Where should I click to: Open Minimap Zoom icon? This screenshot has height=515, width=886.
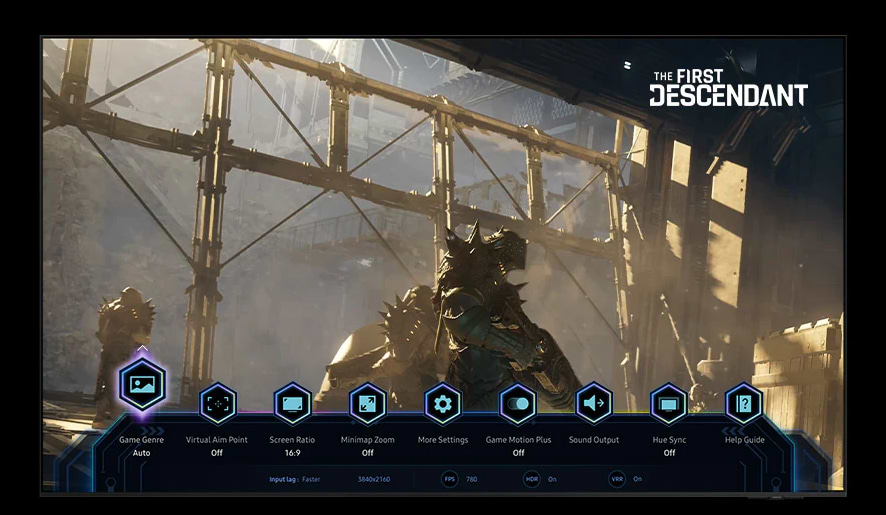pyautogui.click(x=367, y=404)
